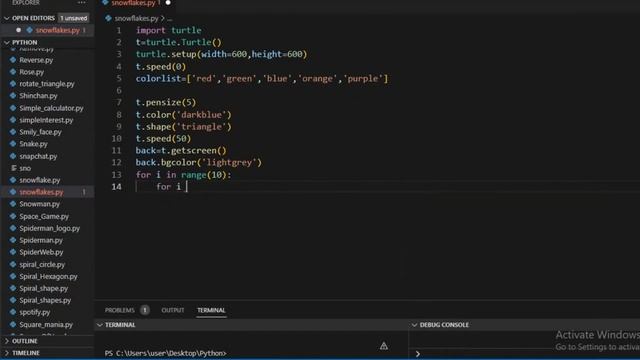Open spotify.py file
This screenshot has width=640, height=360.
click(x=35, y=312)
